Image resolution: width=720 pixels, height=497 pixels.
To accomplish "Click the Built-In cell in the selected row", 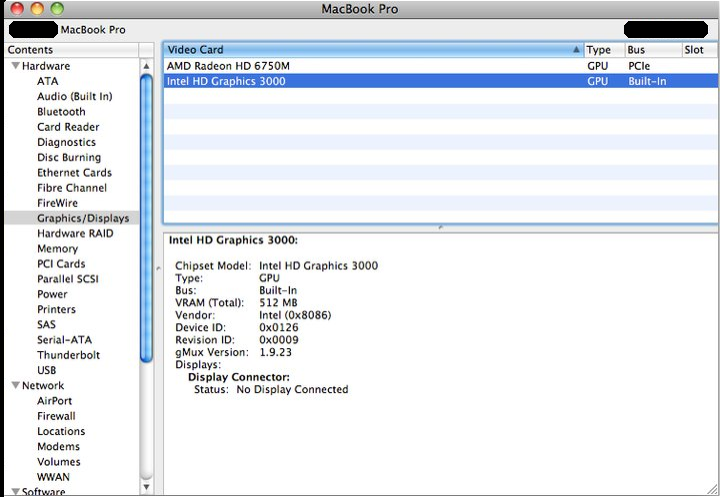I will [647, 81].
